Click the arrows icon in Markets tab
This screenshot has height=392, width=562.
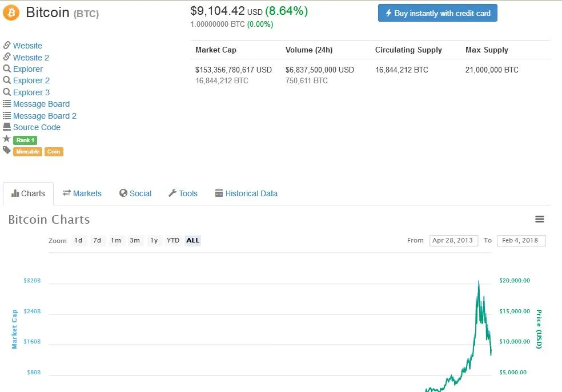(x=67, y=193)
